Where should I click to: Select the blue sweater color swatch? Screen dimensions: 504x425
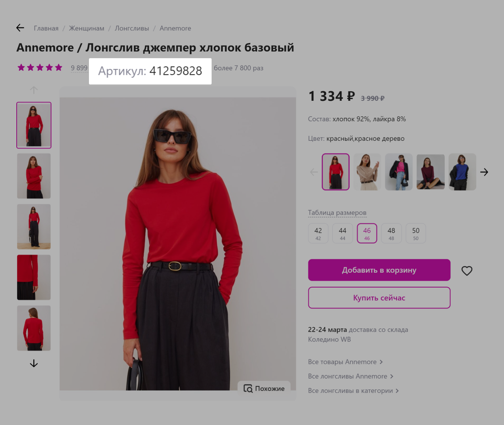tap(462, 172)
